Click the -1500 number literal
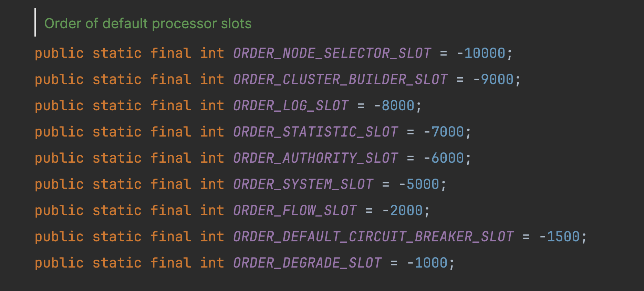 click(x=559, y=237)
